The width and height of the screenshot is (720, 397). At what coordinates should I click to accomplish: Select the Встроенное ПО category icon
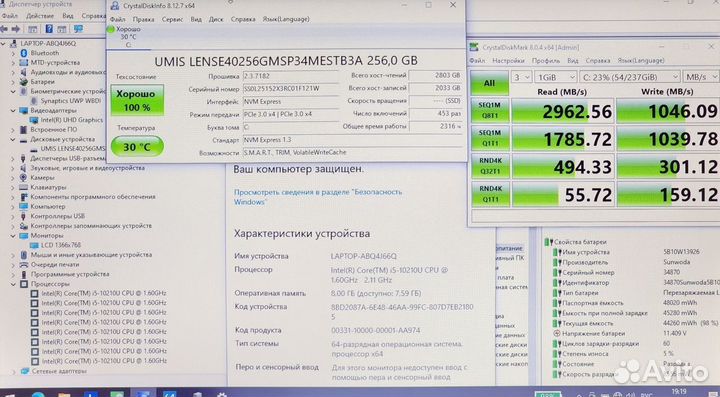24,130
